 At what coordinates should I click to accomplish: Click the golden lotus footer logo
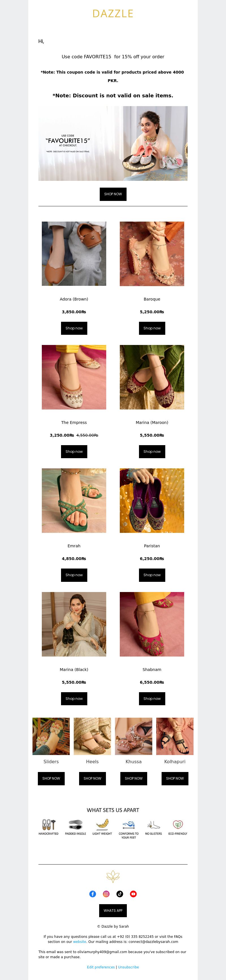113,876
